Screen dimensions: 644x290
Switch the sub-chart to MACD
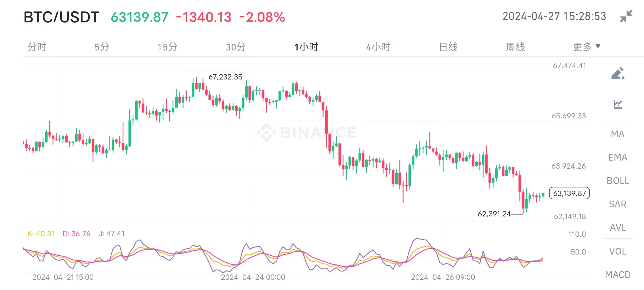(x=618, y=275)
